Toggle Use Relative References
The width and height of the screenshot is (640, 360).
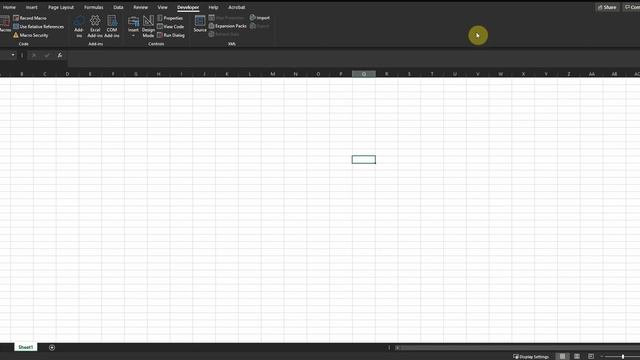coord(39,27)
